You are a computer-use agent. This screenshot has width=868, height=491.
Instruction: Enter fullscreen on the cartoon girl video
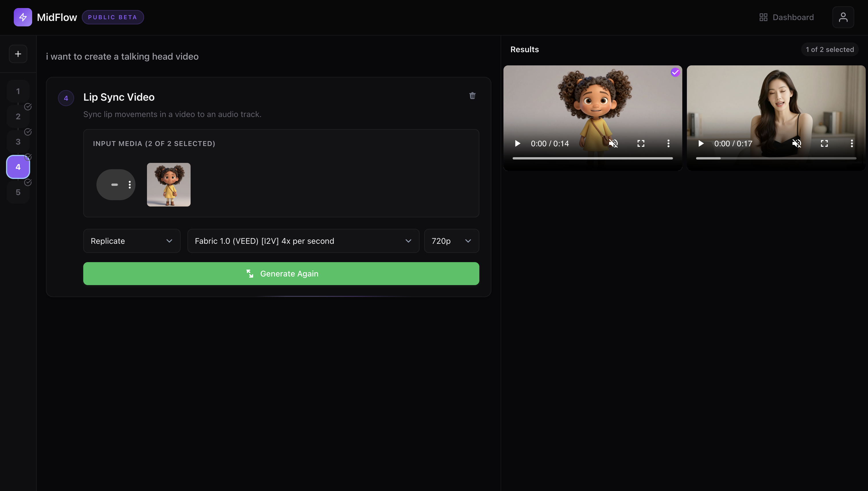[x=641, y=144]
